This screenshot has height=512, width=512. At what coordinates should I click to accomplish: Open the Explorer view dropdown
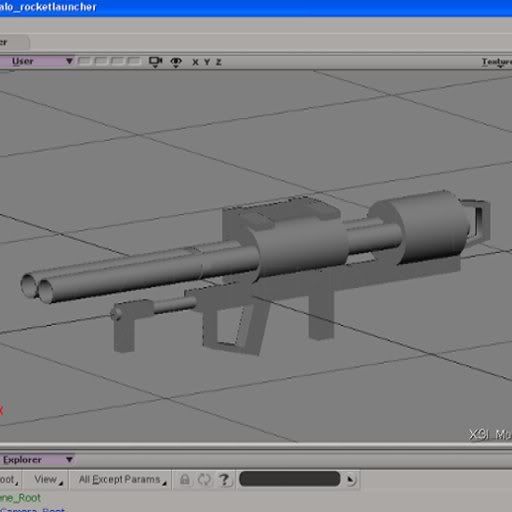[x=37, y=460]
